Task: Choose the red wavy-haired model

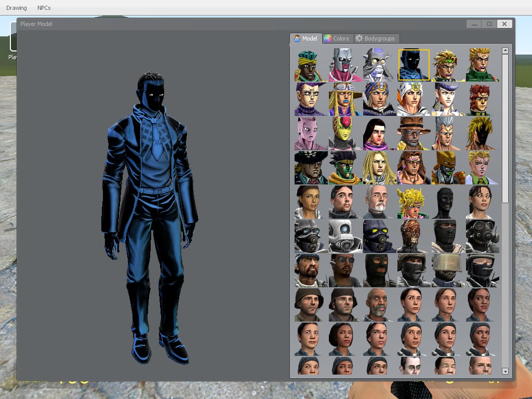Action: click(x=483, y=99)
